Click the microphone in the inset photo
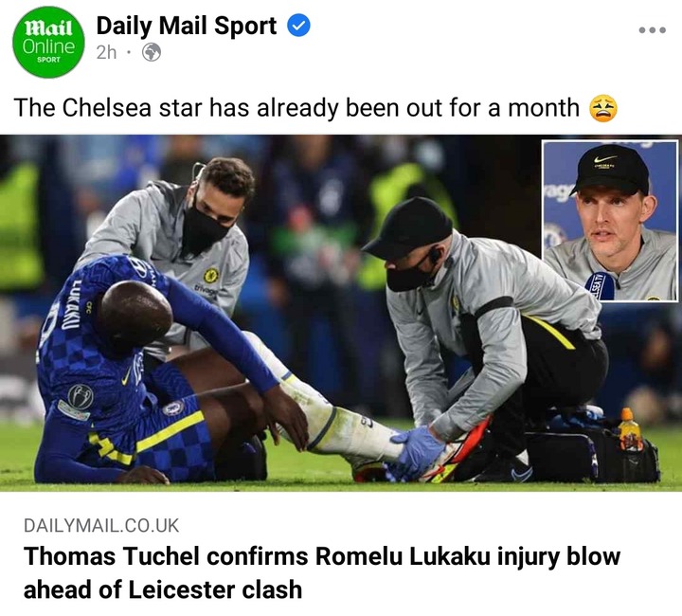 [x=601, y=285]
